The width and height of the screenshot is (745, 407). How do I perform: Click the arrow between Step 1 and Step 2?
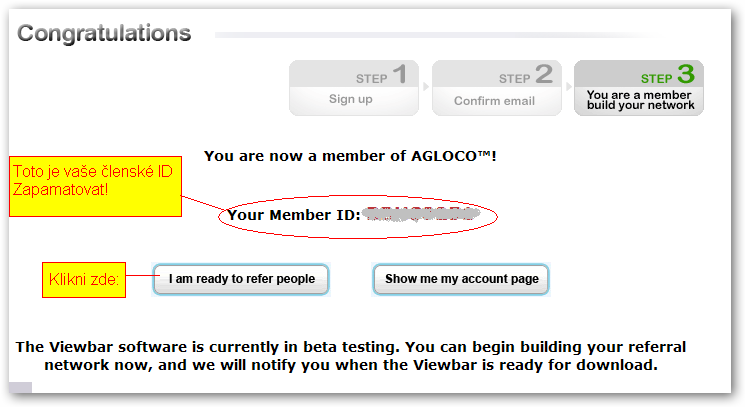pyautogui.click(x=426, y=86)
